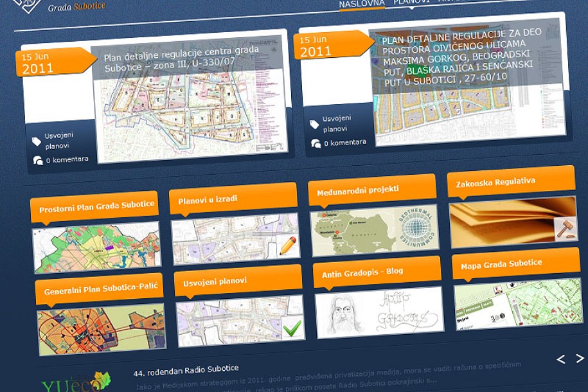The width and height of the screenshot is (588, 392).
Task: Open the NASLOVNA menu item
Action: click(362, 4)
